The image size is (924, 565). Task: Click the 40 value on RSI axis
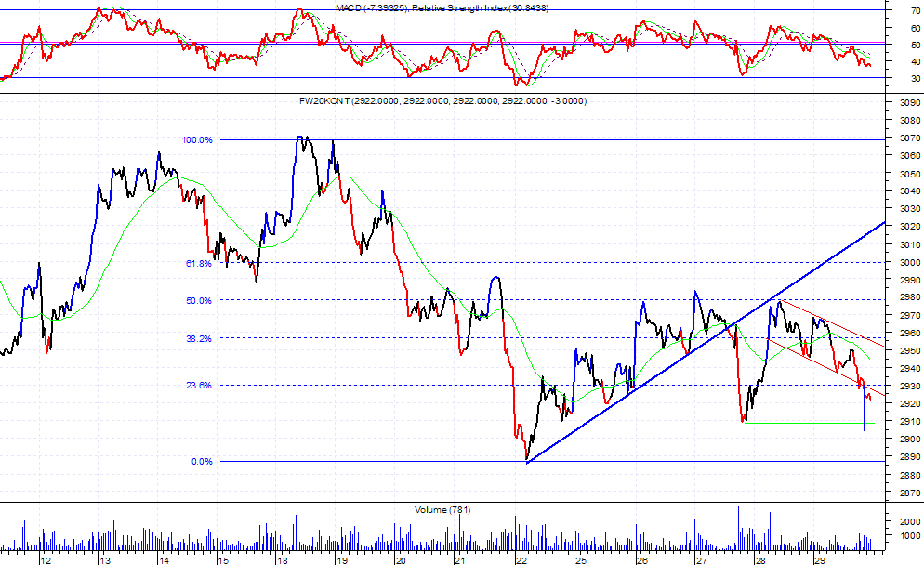click(916, 62)
